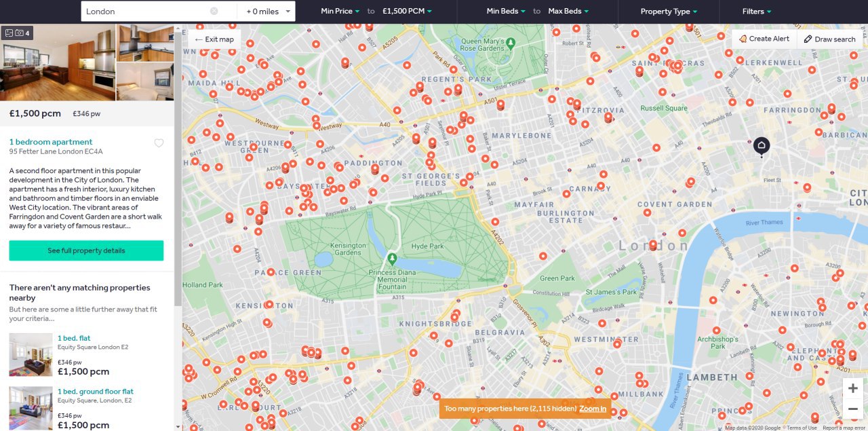Screen dimensions: 868x431
Task: Exit the map view
Action: [214, 39]
